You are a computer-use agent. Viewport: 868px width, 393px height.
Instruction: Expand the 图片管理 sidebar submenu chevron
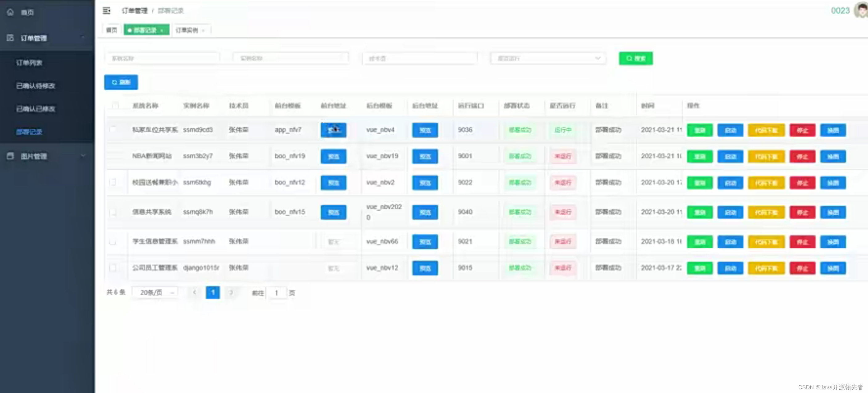[x=83, y=156]
